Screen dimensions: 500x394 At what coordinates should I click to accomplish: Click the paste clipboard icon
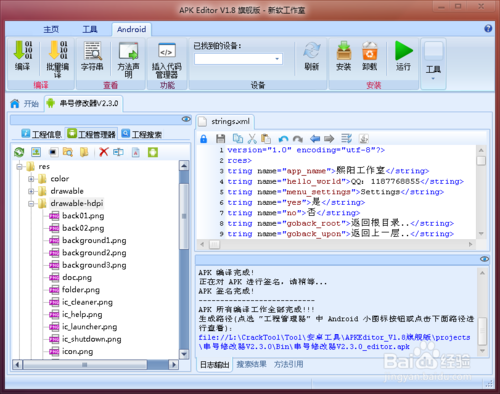266,138
